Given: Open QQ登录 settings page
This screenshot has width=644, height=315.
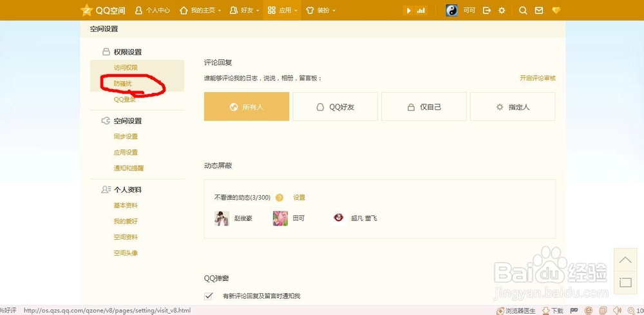Looking at the screenshot, I should coord(124,99).
